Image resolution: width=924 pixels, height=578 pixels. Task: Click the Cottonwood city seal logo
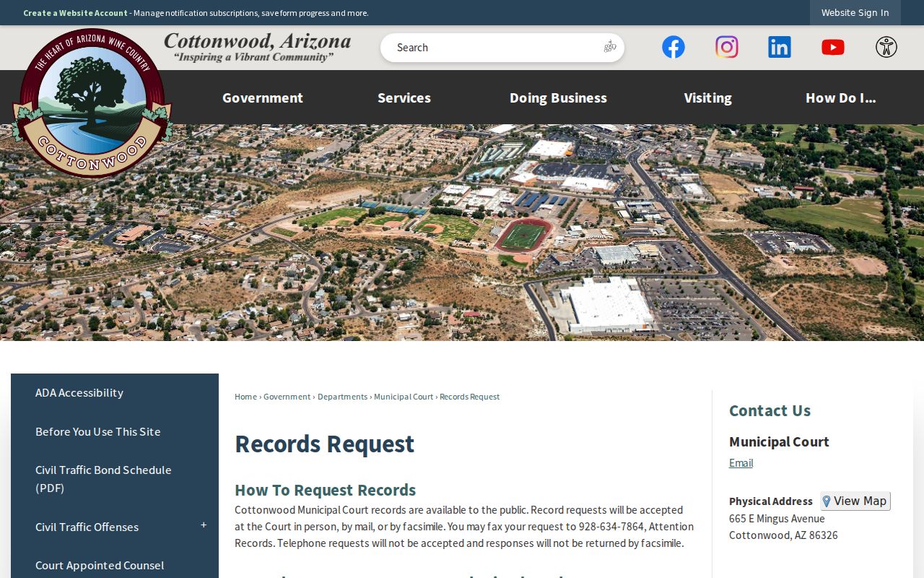click(x=92, y=103)
